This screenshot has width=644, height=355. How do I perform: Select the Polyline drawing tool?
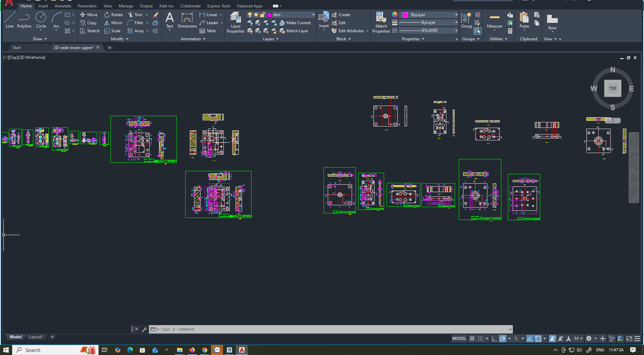point(24,20)
